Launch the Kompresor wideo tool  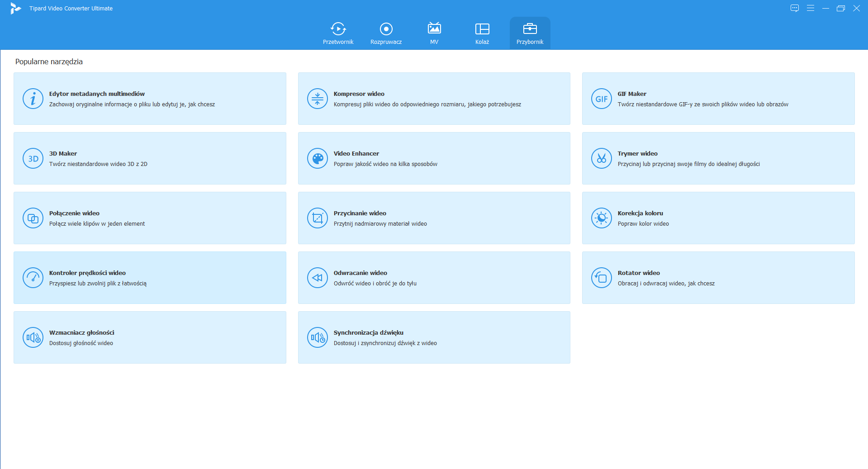click(x=434, y=99)
